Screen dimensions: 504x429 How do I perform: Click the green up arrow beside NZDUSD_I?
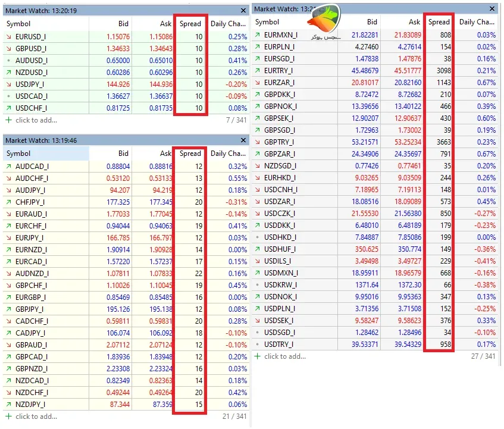(x=9, y=73)
